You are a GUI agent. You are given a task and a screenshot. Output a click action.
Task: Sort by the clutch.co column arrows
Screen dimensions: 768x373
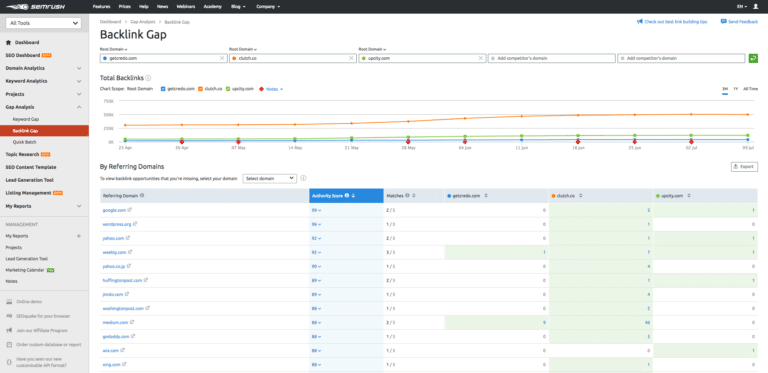click(581, 196)
